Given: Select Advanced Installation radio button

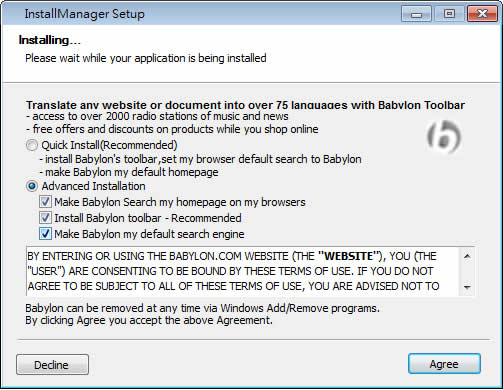Looking at the screenshot, I should tap(32, 186).
